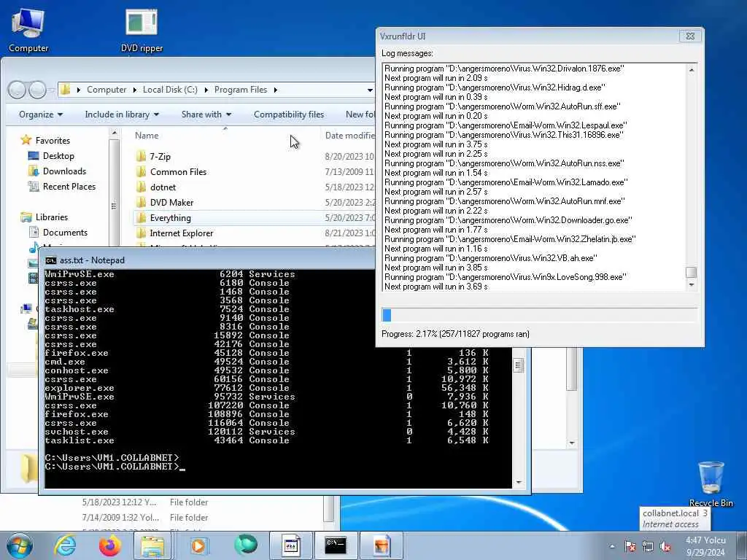Image resolution: width=747 pixels, height=560 pixels.
Task: Click the explorer.exe console row
Action: click(x=267, y=388)
